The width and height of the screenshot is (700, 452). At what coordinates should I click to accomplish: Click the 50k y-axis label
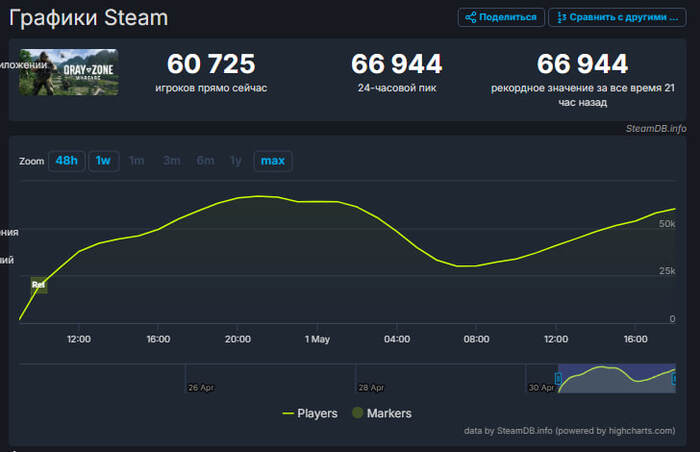pos(667,224)
